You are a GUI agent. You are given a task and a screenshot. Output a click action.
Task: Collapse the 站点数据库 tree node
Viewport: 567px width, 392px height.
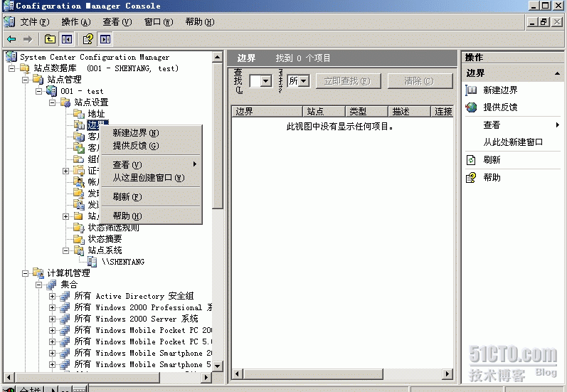pos(12,68)
